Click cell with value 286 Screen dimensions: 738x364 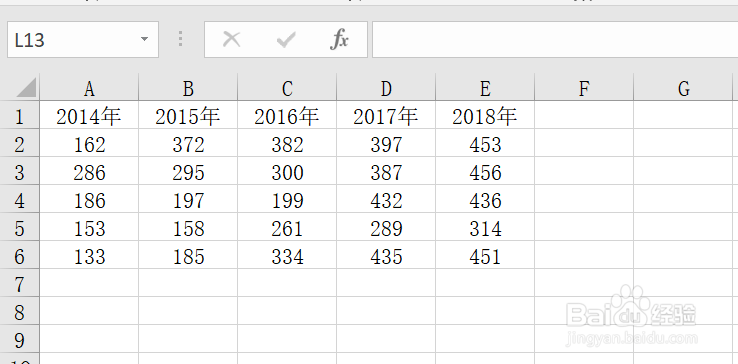(89, 171)
